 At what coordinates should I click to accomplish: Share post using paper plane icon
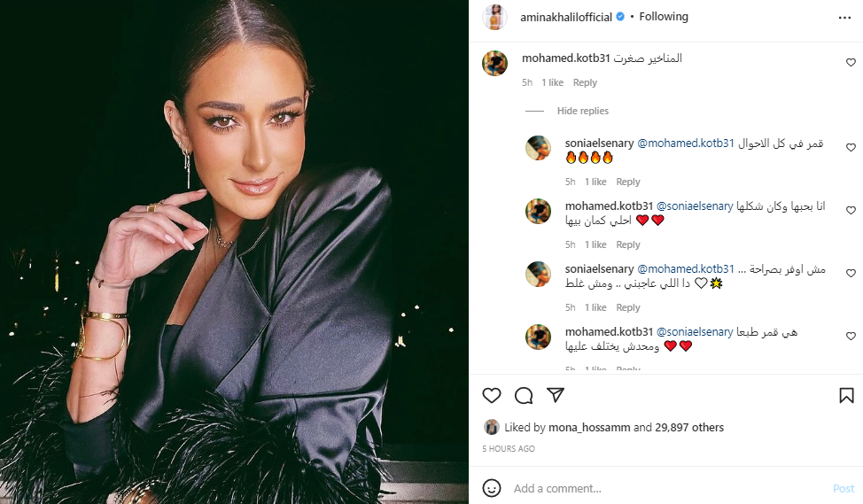tap(556, 394)
